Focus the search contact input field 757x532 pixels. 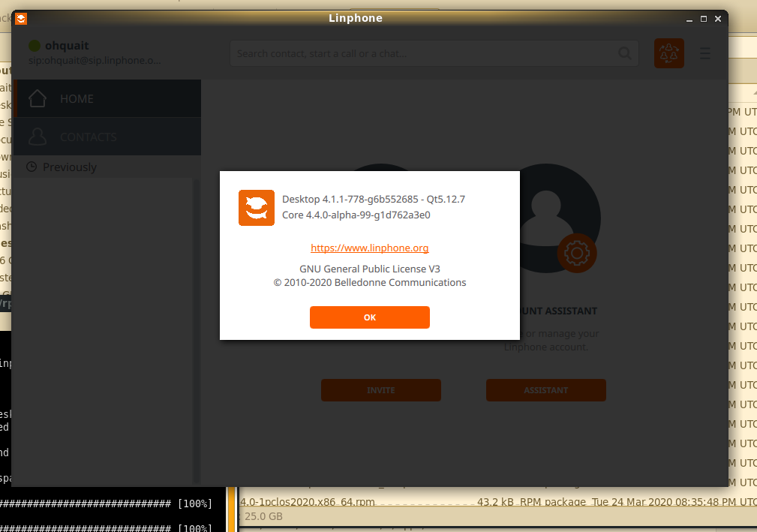424,53
